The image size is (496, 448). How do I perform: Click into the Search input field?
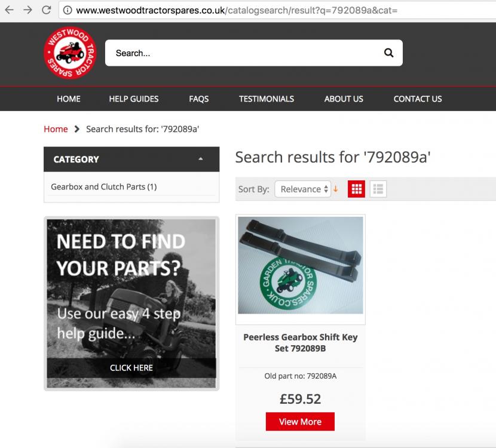click(244, 53)
